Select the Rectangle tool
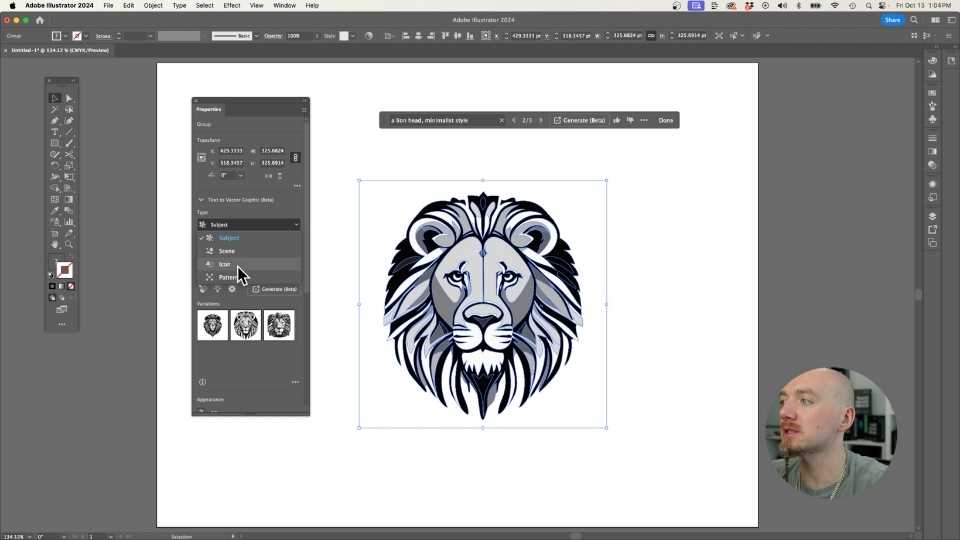The height and width of the screenshot is (540, 960). coord(54,143)
